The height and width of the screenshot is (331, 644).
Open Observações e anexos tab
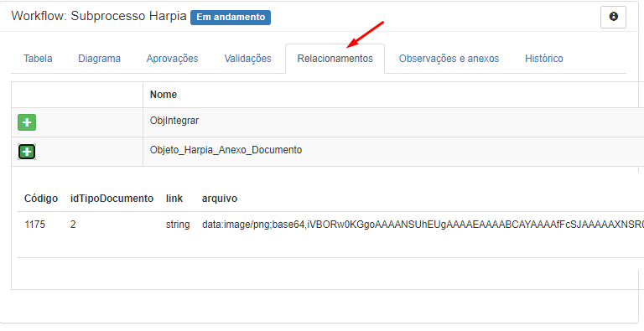[449, 59]
